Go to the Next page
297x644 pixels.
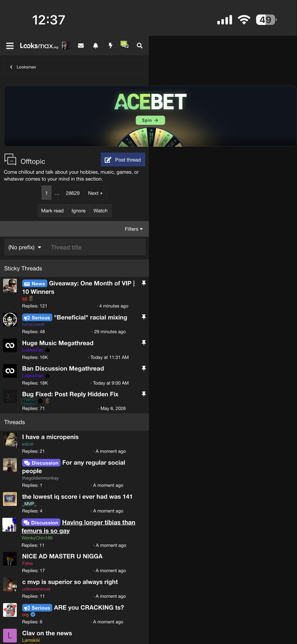pos(96,193)
